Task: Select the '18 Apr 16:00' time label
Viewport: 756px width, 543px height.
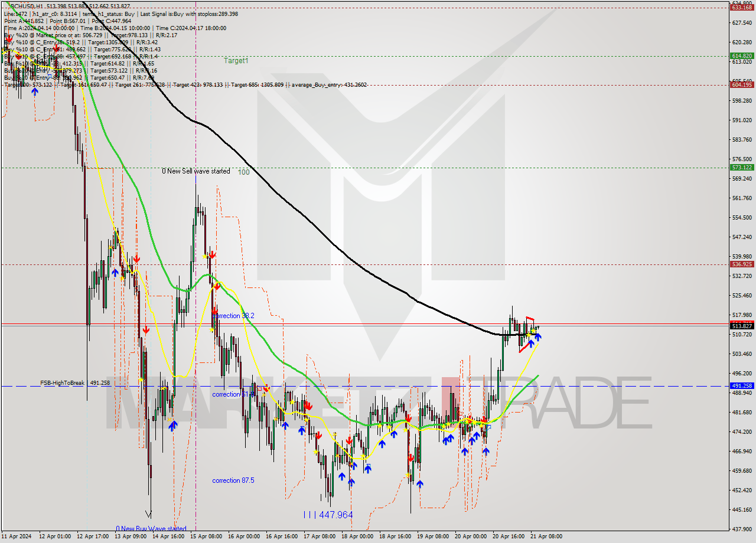Action: click(x=395, y=537)
